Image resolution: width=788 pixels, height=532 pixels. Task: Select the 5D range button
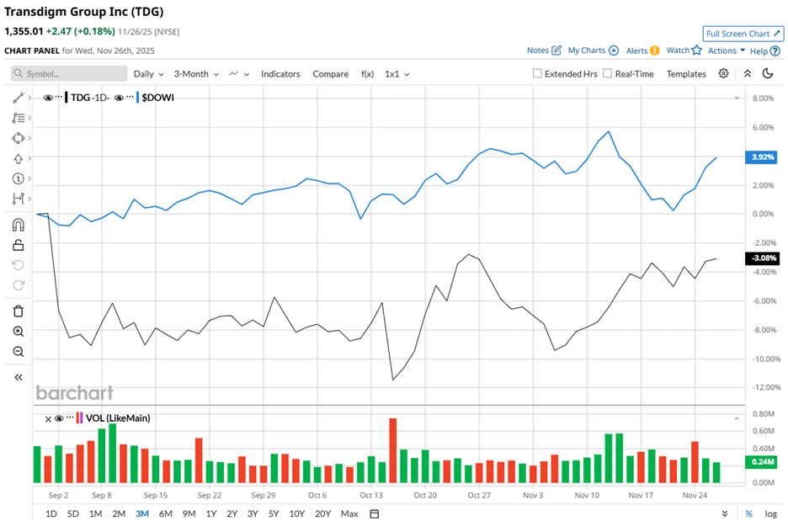click(73, 513)
